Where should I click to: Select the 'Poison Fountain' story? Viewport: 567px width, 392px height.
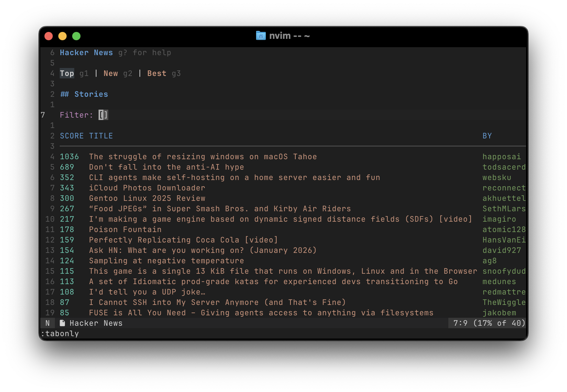(125, 229)
